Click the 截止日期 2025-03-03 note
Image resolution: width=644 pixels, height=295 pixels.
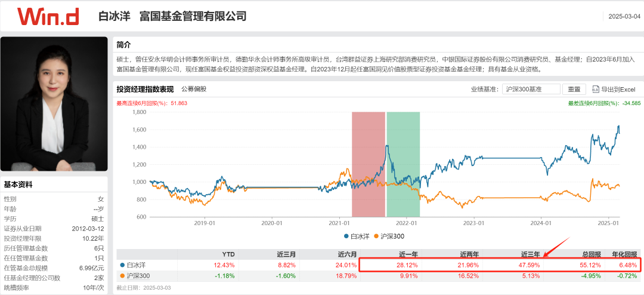(x=144, y=288)
